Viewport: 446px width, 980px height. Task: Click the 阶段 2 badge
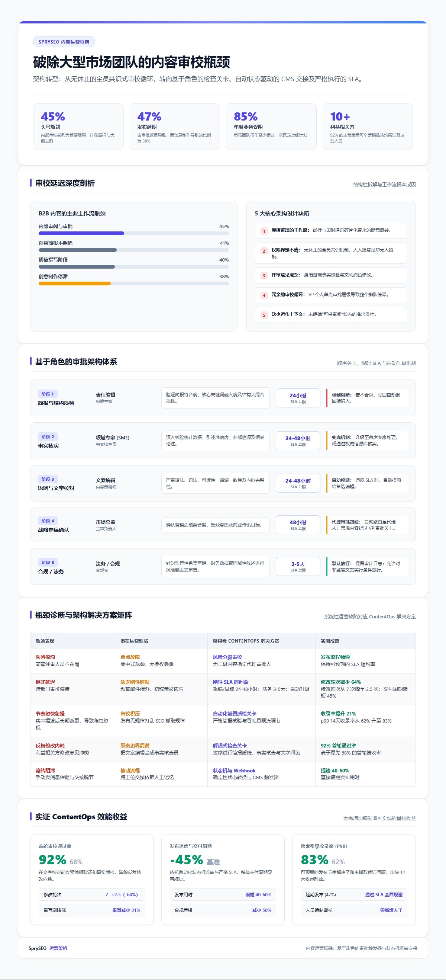(x=48, y=437)
